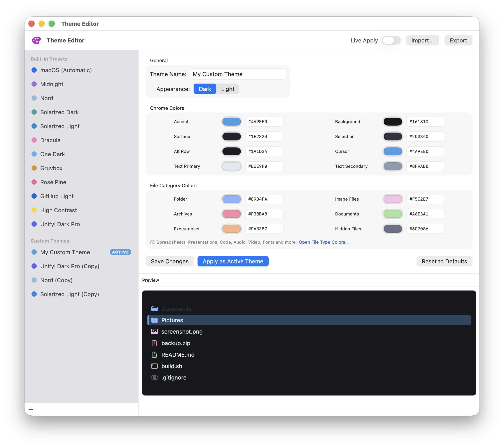The image size is (504, 448).
Task: Open the Selection color swatch
Action: (x=393, y=136)
